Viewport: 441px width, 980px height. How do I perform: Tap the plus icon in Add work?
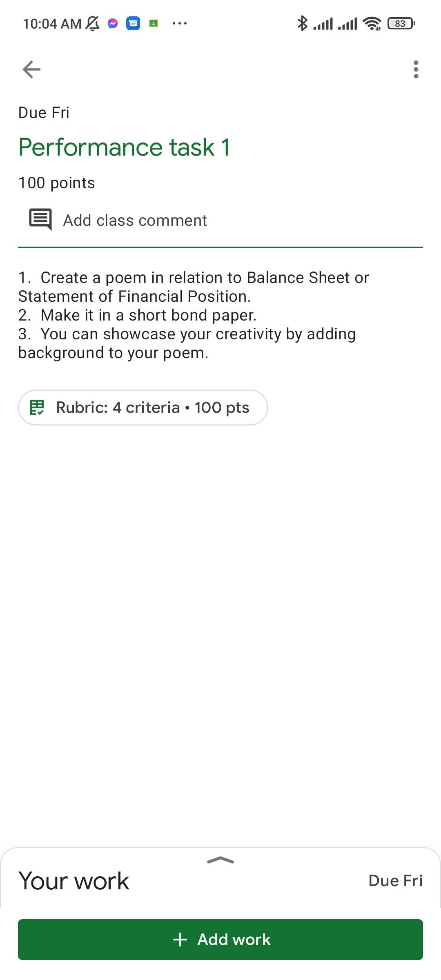tap(180, 940)
